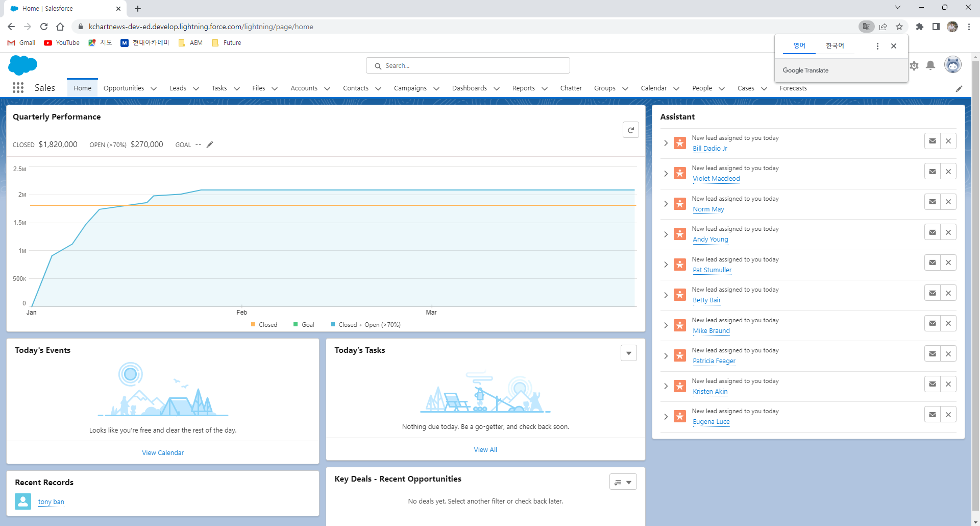Send email to lead Betty Bair
Screen dimensions: 980x526
933,293
